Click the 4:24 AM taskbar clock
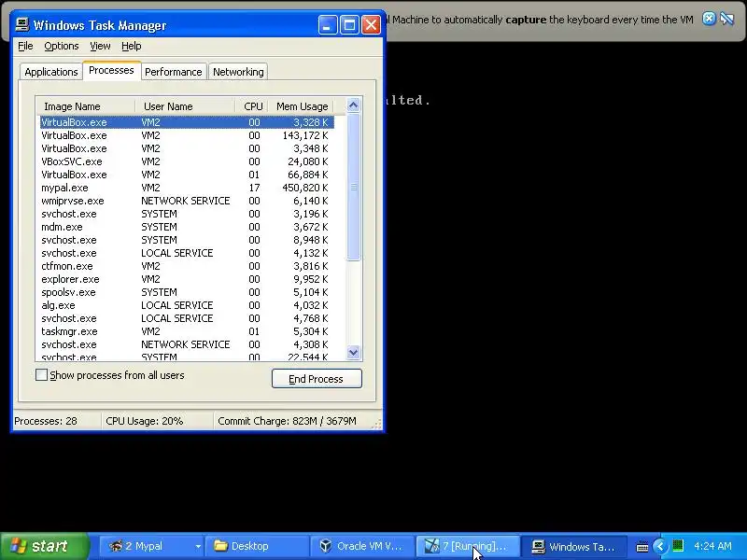Image resolution: width=747 pixels, height=560 pixels. [712, 546]
